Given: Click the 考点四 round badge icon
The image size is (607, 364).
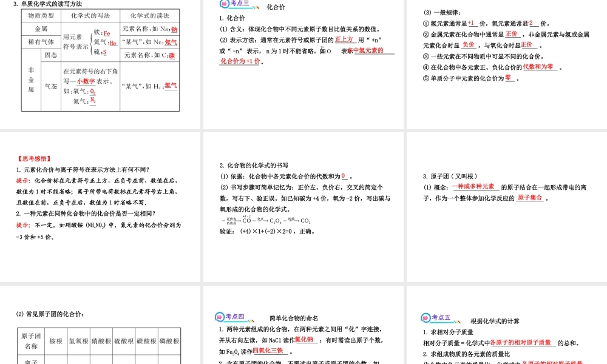Looking at the screenshot, I should tap(220, 317).
